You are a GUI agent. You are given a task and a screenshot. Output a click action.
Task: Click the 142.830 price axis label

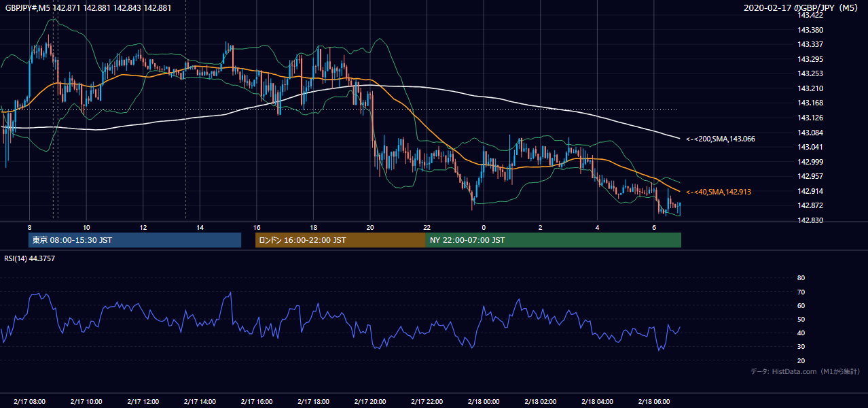click(810, 220)
